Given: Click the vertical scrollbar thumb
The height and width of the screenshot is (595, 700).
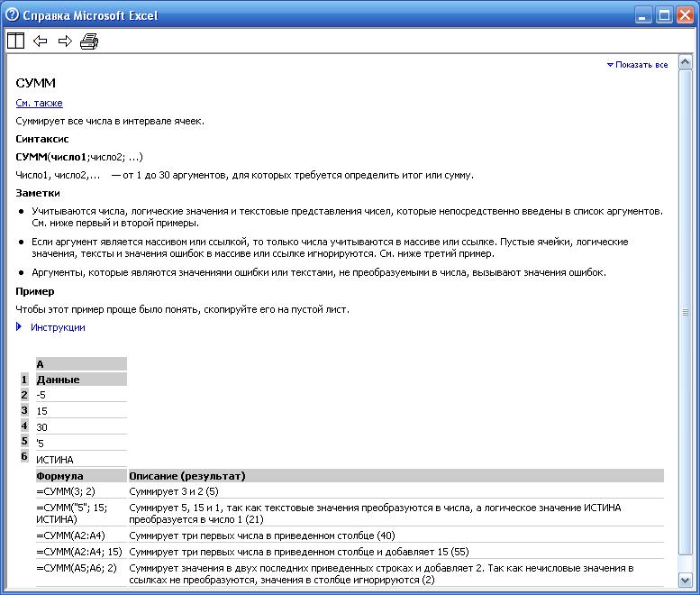Looking at the screenshot, I should 686,312.
